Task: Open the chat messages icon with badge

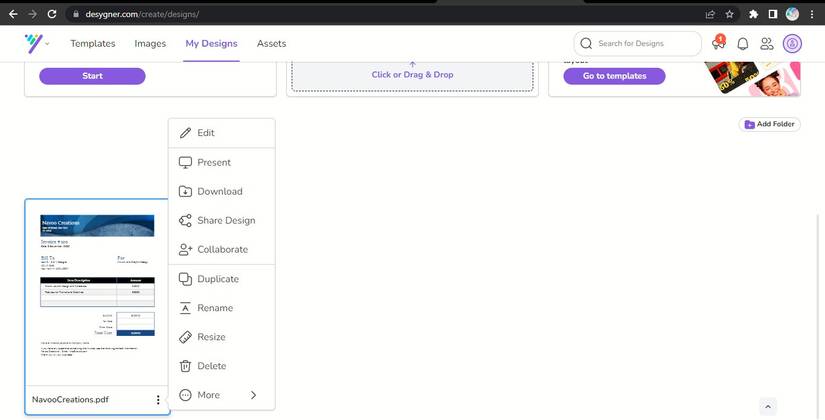Action: click(x=718, y=43)
